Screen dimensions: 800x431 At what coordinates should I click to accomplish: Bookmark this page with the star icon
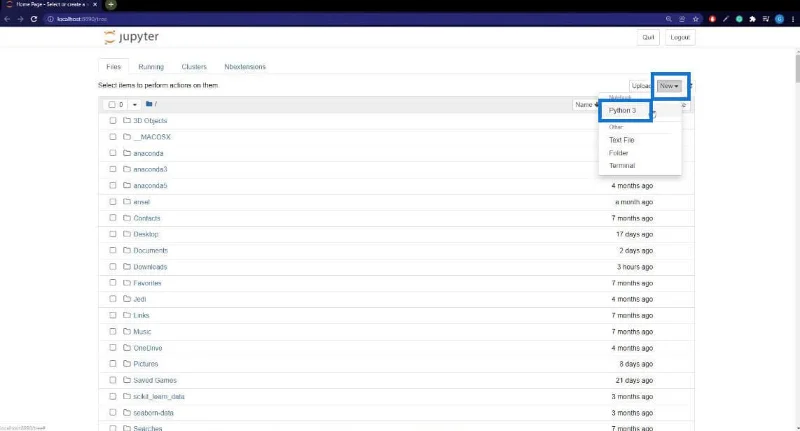pos(695,19)
